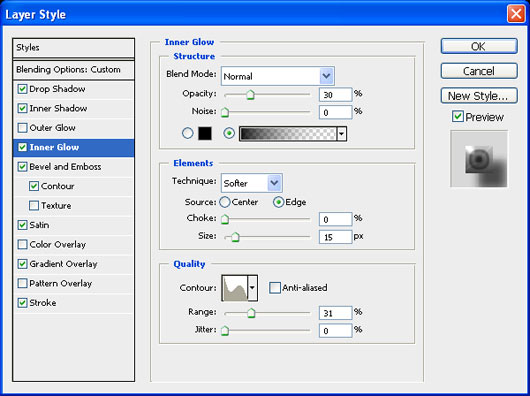The width and height of the screenshot is (530, 396).
Task: Click the Size slider handle
Action: click(x=235, y=237)
